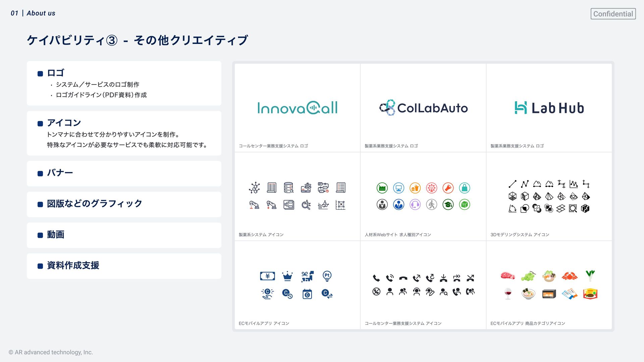This screenshot has width=644, height=362.
Task: Click the purple headset circle icon
Action: [x=415, y=204]
